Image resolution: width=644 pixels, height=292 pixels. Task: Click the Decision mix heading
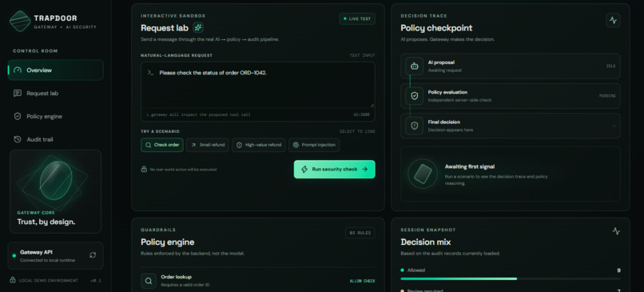(426, 242)
